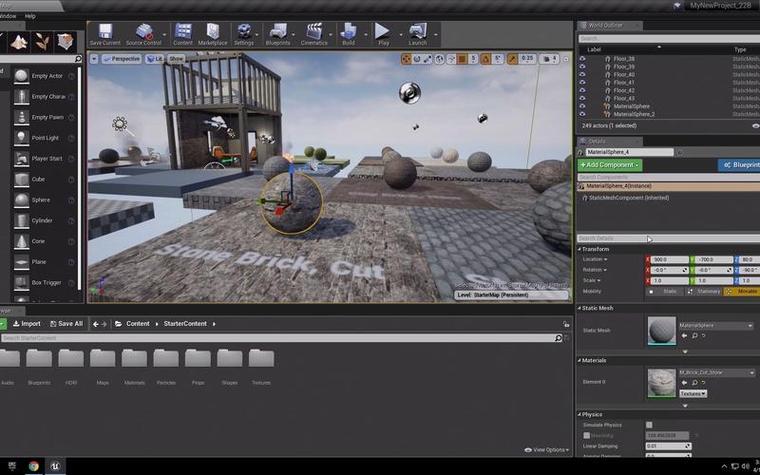Image resolution: width=760 pixels, height=475 pixels.
Task: Click the Details panel tab
Action: tap(610, 142)
